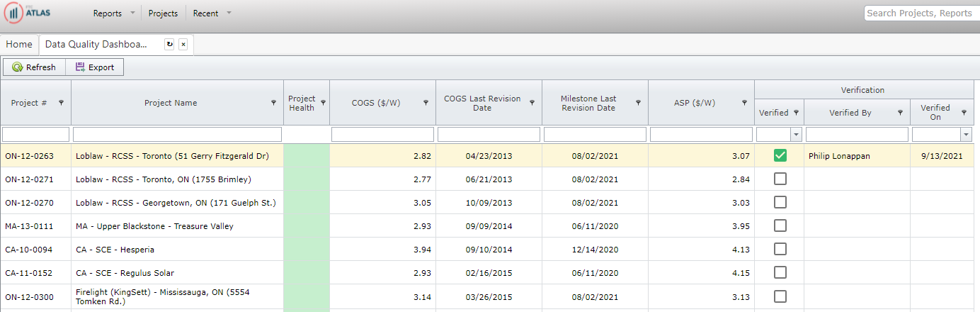The height and width of the screenshot is (312, 980).
Task: Select project number ON-12-0300
Action: (x=29, y=296)
